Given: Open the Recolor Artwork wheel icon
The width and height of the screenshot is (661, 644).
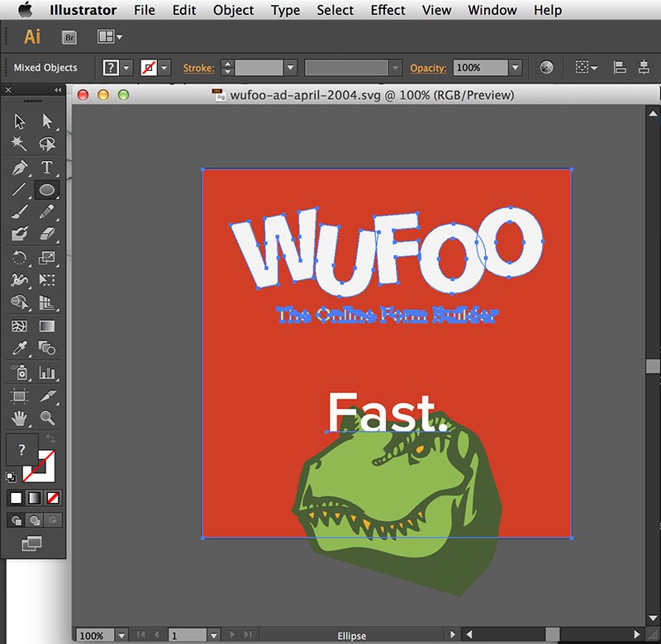Looking at the screenshot, I should [x=546, y=68].
